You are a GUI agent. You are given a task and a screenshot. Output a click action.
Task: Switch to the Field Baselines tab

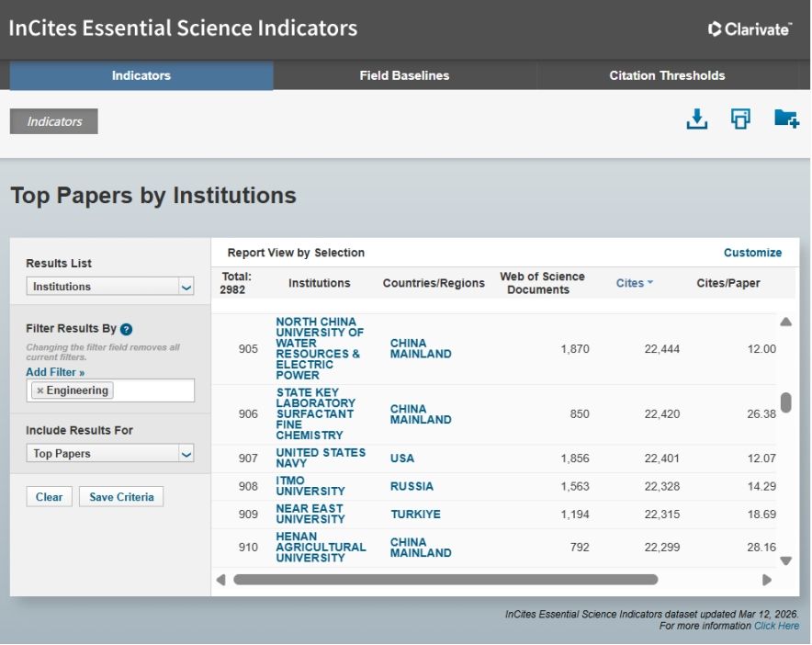[404, 75]
